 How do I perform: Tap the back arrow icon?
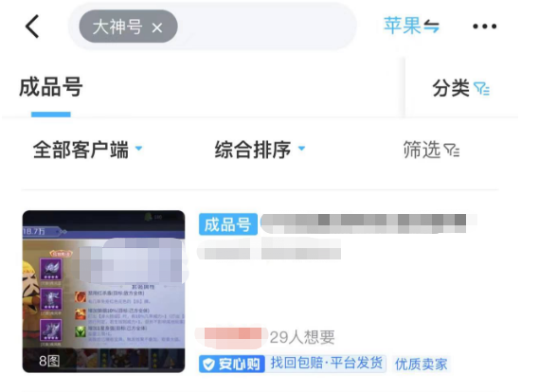(x=32, y=27)
